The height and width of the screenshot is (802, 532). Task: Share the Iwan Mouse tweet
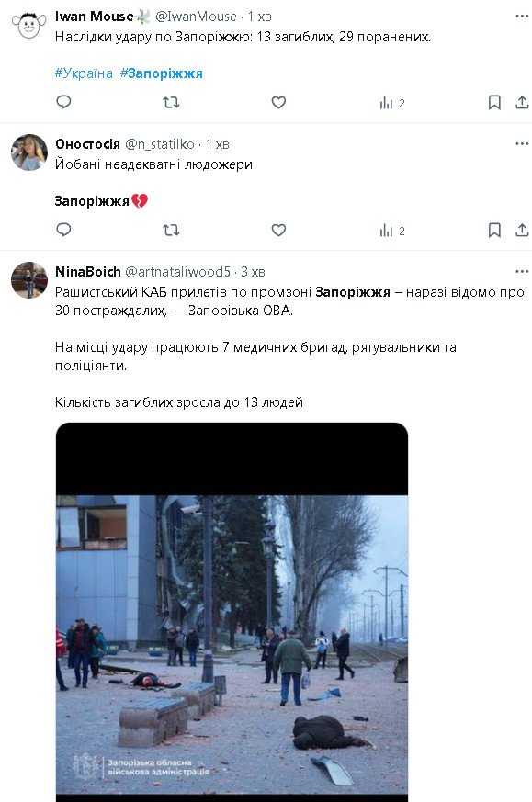pos(522,102)
